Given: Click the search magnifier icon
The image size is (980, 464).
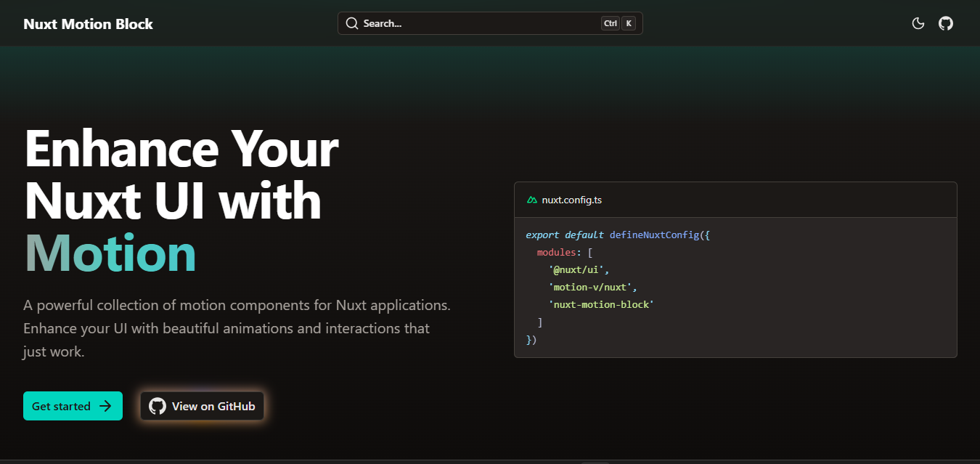Looking at the screenshot, I should tap(352, 23).
